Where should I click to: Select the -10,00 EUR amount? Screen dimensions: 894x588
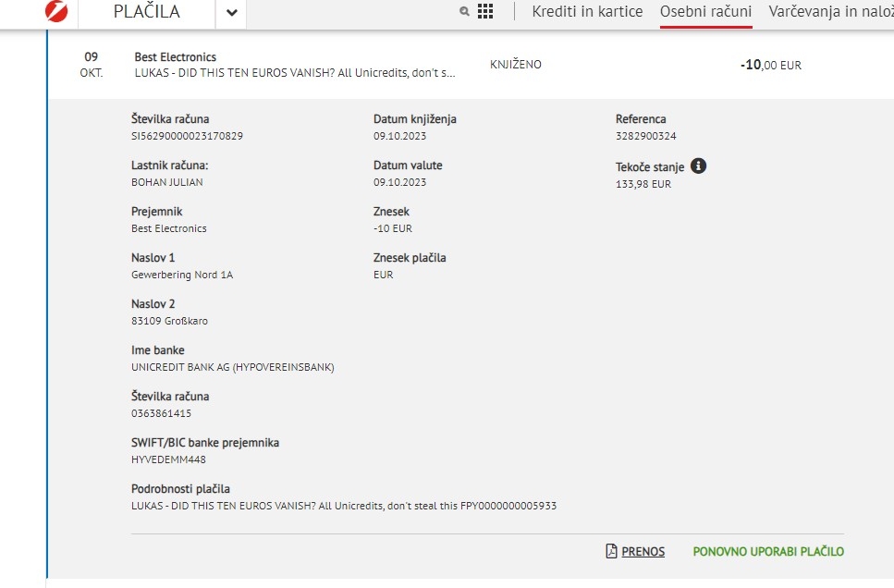[x=771, y=65]
